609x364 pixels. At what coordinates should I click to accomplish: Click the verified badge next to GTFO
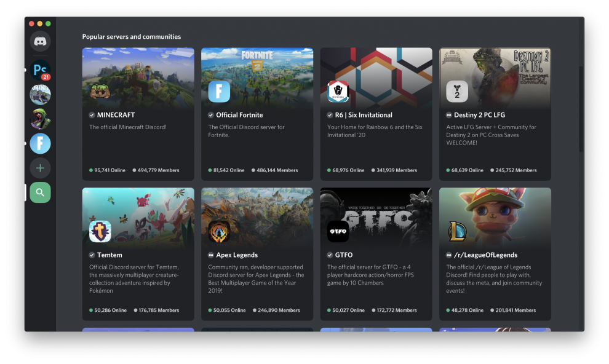pyautogui.click(x=330, y=255)
